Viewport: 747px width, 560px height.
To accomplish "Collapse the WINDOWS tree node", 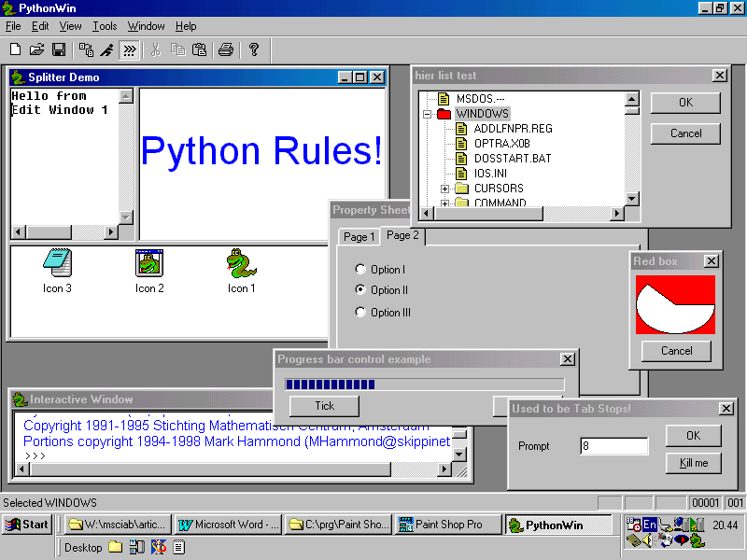I will 427,114.
